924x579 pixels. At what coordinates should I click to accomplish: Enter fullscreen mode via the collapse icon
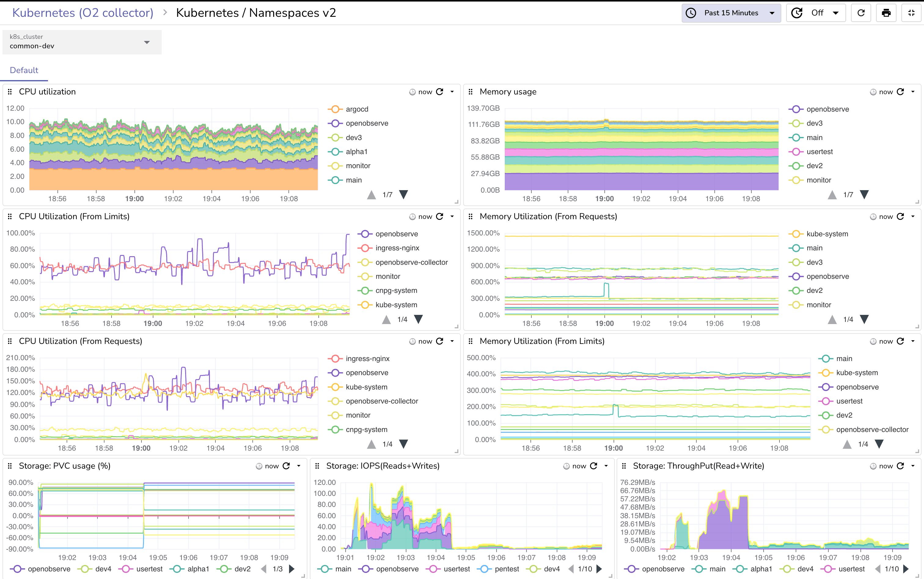coord(911,12)
